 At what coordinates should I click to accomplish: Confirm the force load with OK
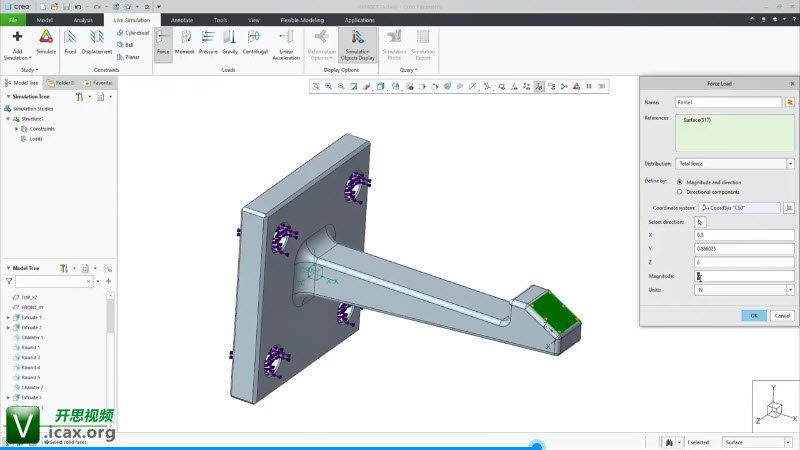[754, 315]
